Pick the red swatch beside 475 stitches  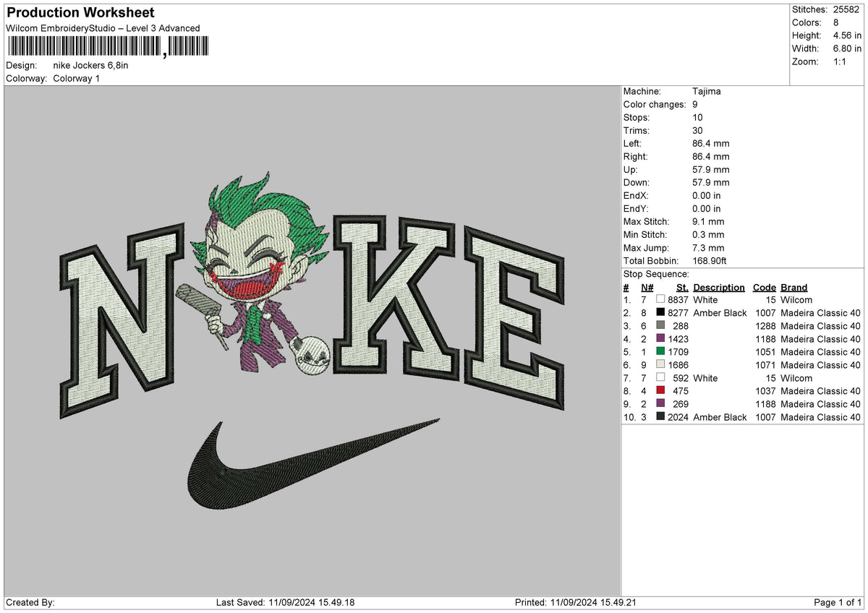pos(660,390)
